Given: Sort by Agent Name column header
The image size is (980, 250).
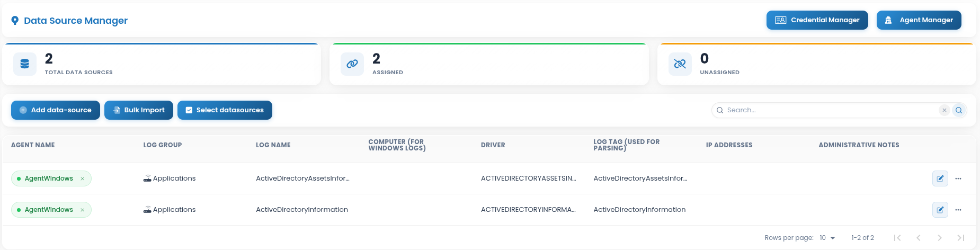Looking at the screenshot, I should click(33, 145).
